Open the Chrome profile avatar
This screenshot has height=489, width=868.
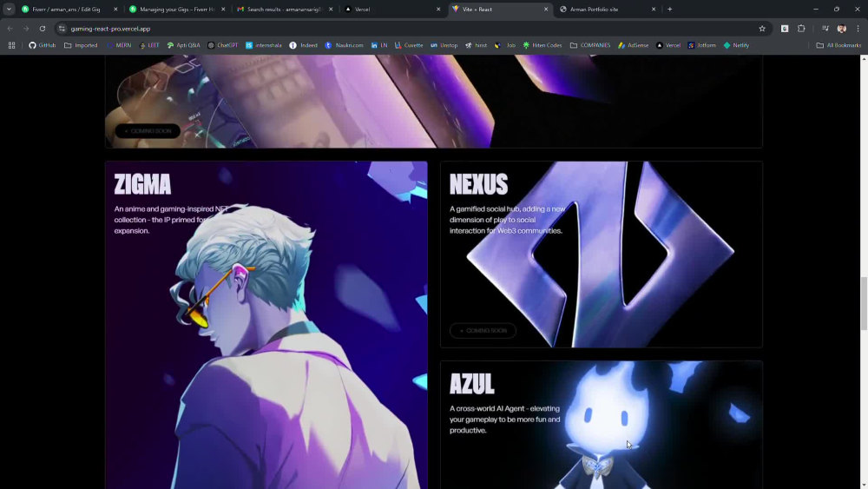point(841,29)
